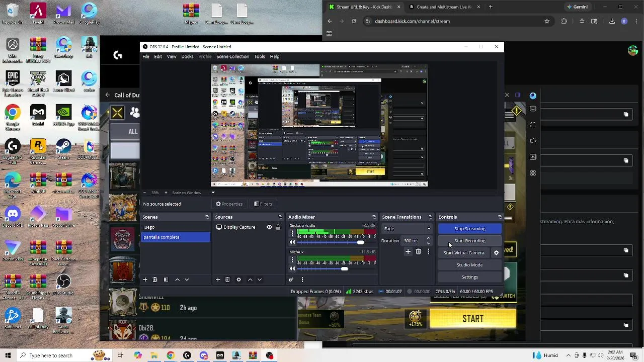Viewport: 644px width, 362px height.
Task: Move scene up in Scenes panel
Action: point(177,280)
